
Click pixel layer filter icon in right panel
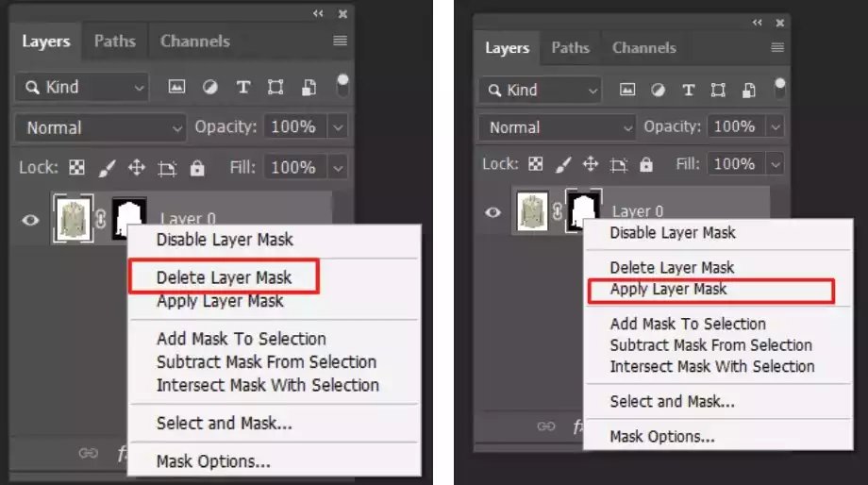coord(627,90)
